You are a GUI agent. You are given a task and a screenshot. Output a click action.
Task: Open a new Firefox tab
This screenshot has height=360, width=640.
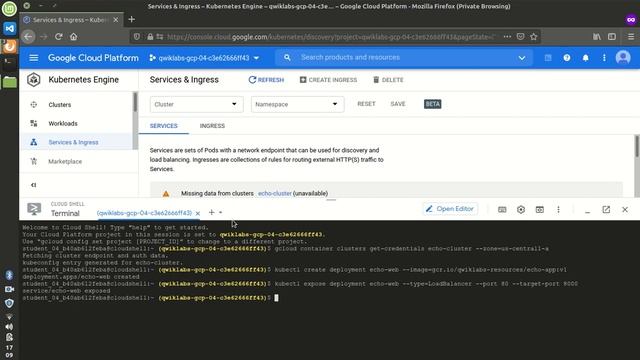pos(131,19)
